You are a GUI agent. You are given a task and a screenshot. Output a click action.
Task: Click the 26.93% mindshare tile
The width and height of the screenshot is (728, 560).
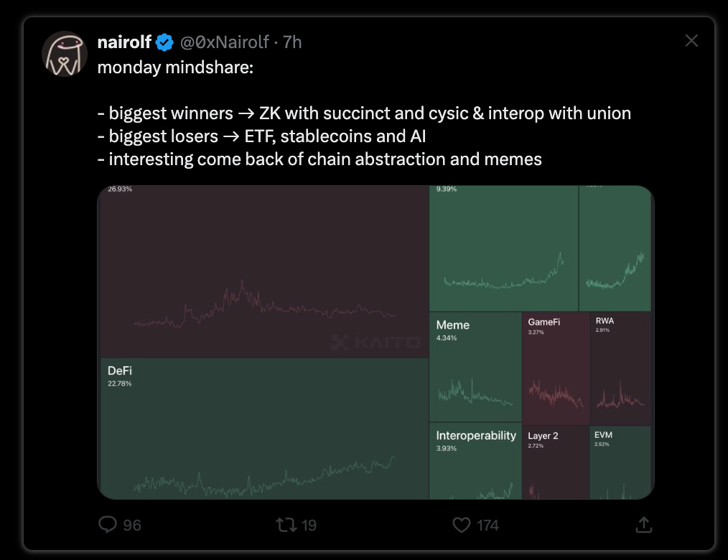tap(263, 271)
